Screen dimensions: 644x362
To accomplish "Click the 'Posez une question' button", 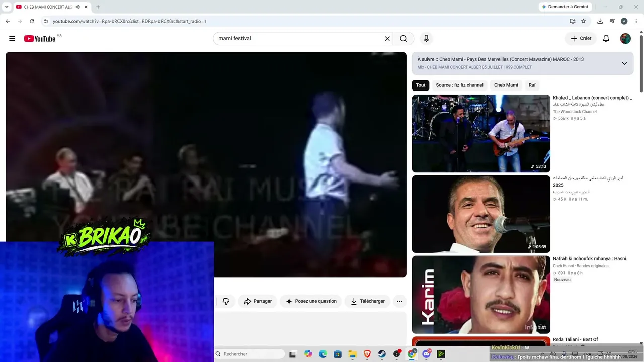I will pos(311,301).
